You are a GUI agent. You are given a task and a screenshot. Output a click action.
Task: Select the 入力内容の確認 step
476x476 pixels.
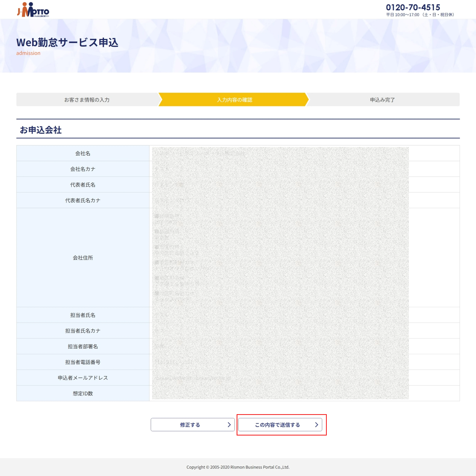click(234, 100)
